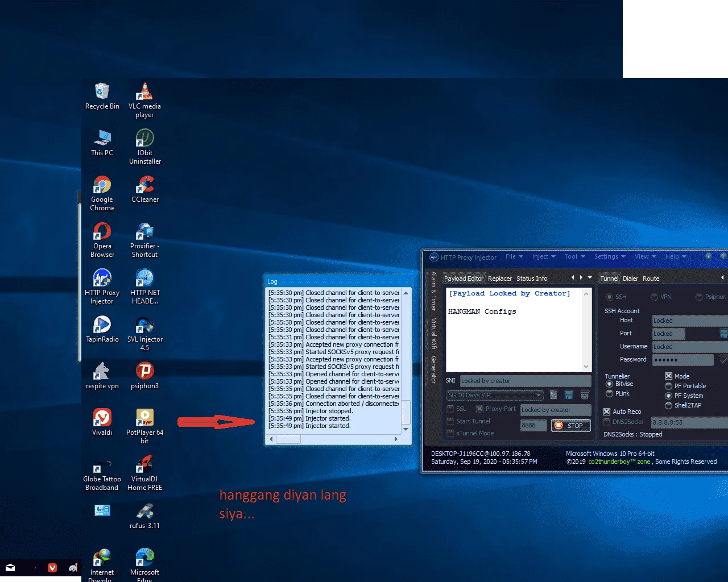Open the Help menu dropdown
The width and height of the screenshot is (728, 582).
click(676, 256)
